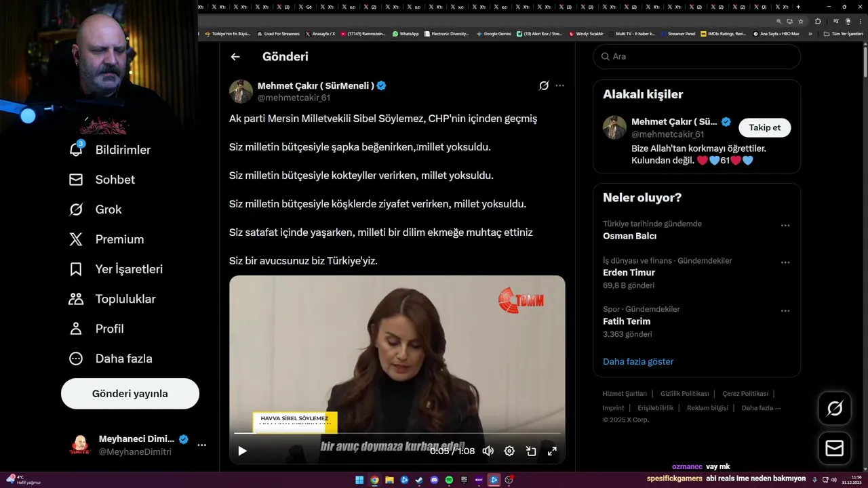Open Chrome from the taskbar

tap(374, 480)
